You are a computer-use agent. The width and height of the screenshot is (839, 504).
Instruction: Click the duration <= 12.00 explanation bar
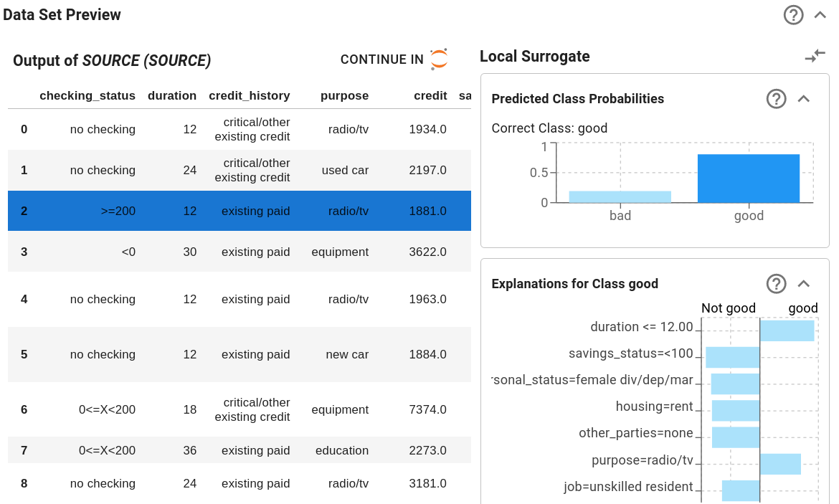pyautogui.click(x=787, y=331)
